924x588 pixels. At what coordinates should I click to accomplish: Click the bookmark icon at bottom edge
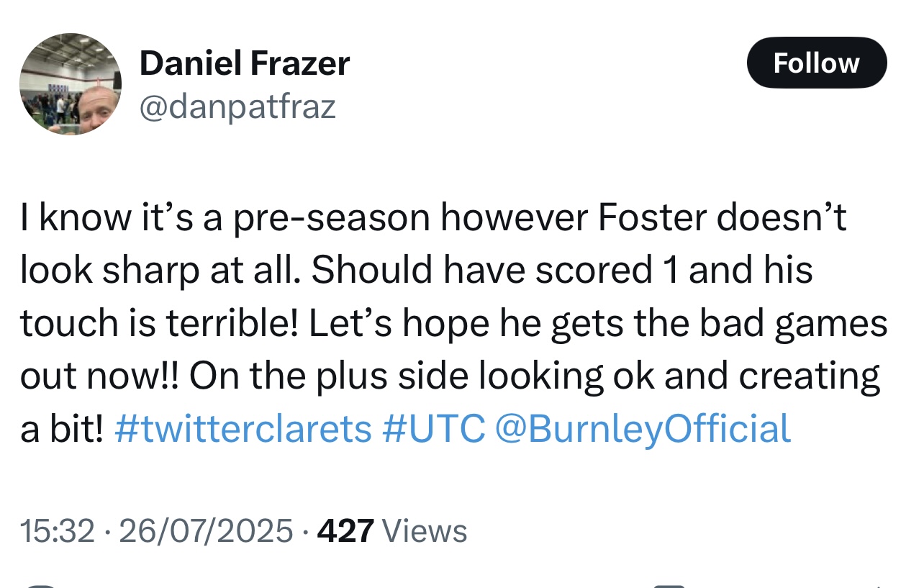pyautogui.click(x=669, y=584)
